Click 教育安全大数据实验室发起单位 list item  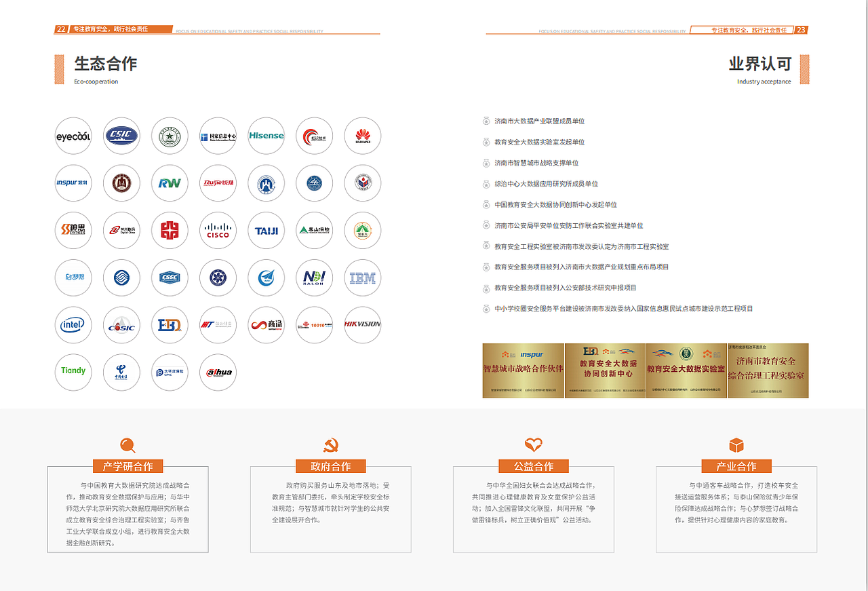pos(540,142)
